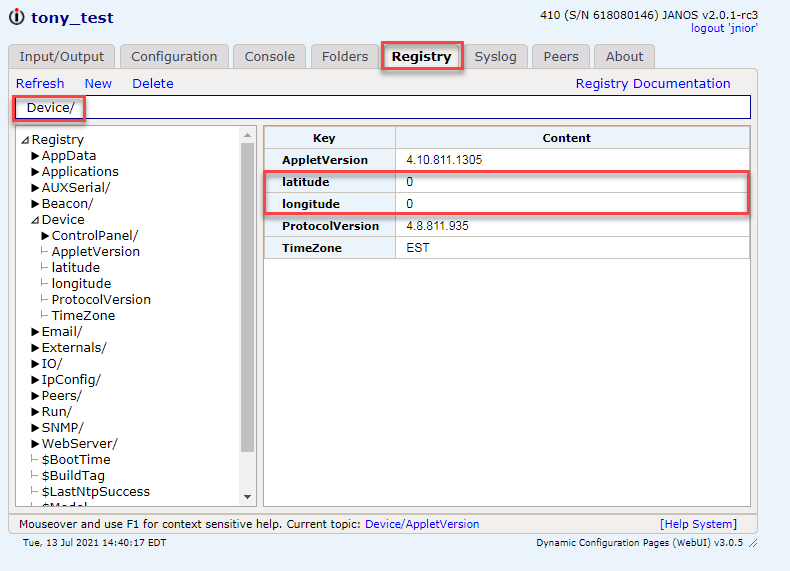Switch to the Peers tab
Screen dimensions: 790x571
(x=561, y=56)
